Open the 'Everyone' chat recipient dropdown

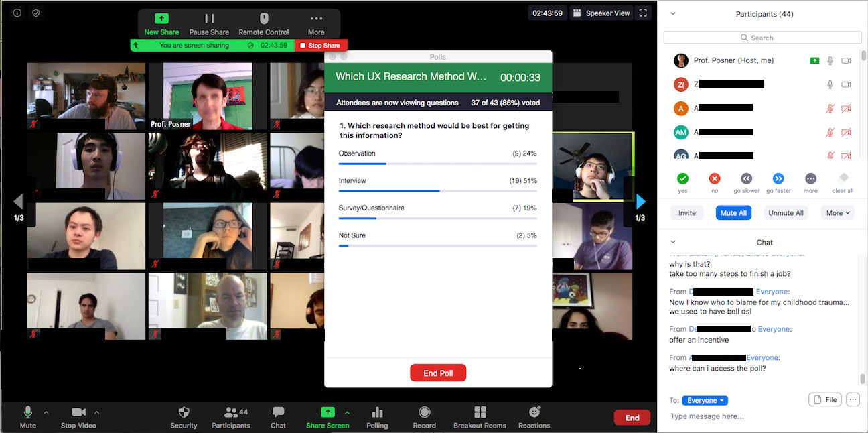coord(705,399)
